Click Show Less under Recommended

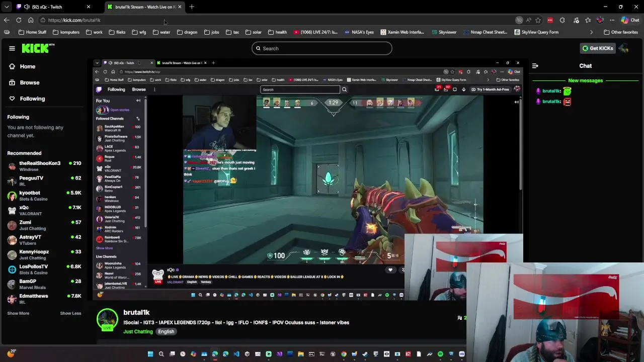(x=70, y=313)
